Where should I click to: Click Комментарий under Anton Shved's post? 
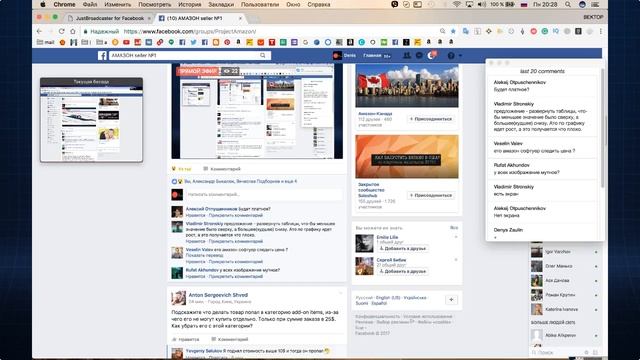pos(230,339)
